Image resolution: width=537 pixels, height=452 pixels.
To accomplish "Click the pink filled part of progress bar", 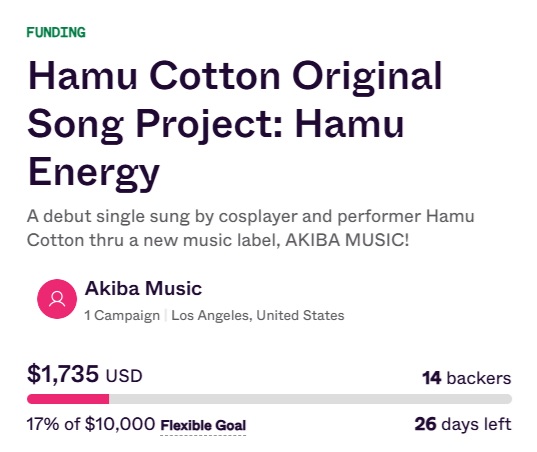I will [68, 399].
